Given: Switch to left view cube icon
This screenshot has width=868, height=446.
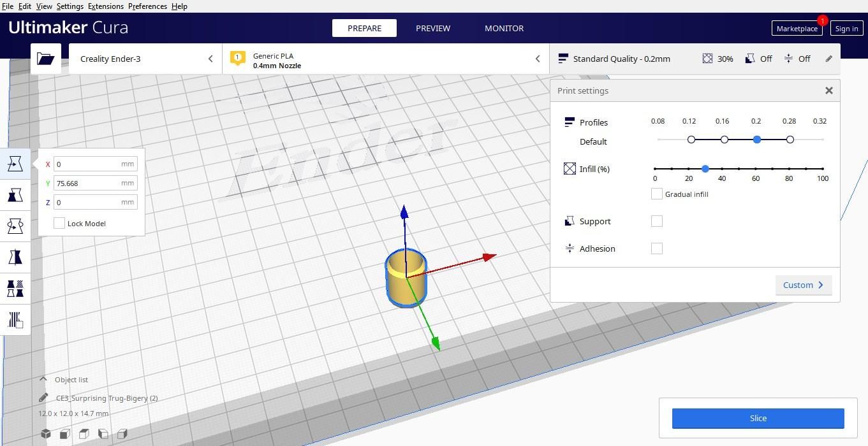Looking at the screenshot, I should tap(103, 434).
